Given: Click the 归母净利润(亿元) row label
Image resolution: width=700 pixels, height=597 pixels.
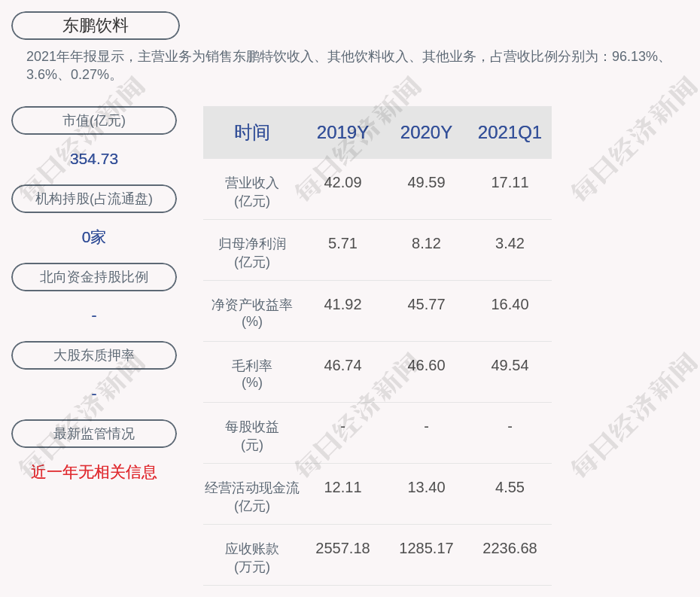Looking at the screenshot, I should point(252,253).
